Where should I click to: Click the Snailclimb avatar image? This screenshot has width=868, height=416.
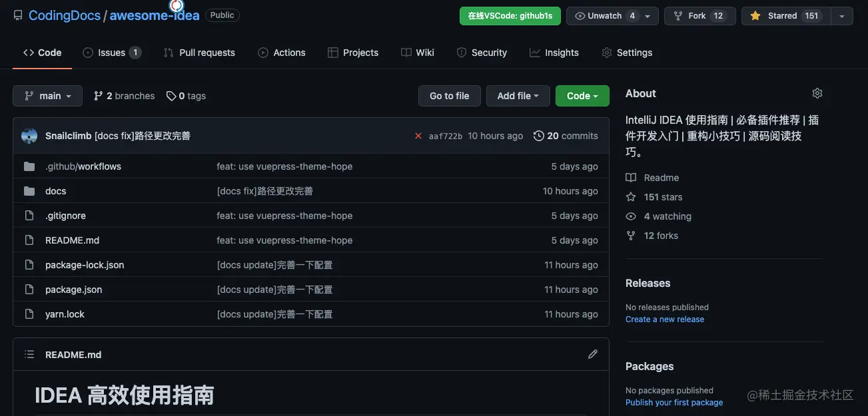[29, 136]
